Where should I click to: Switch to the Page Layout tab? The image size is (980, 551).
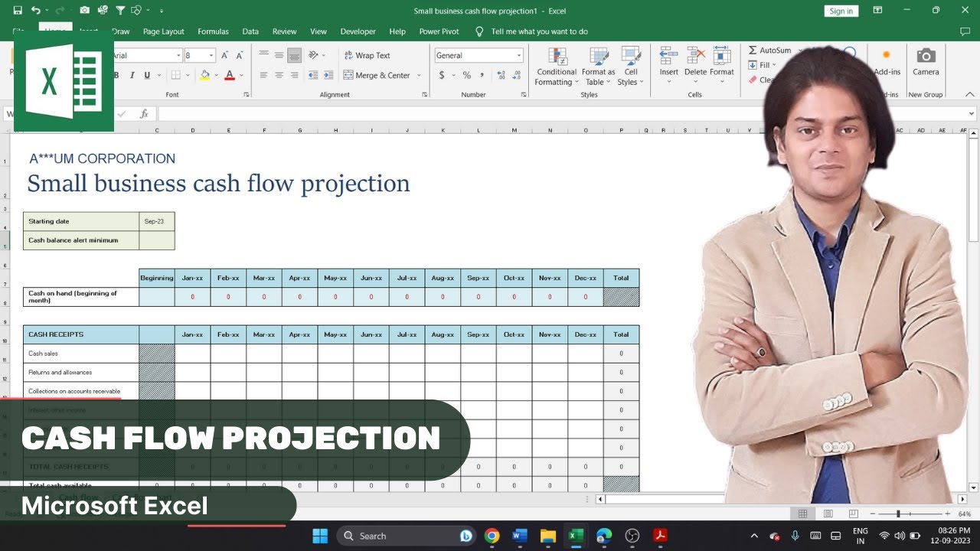point(163,31)
